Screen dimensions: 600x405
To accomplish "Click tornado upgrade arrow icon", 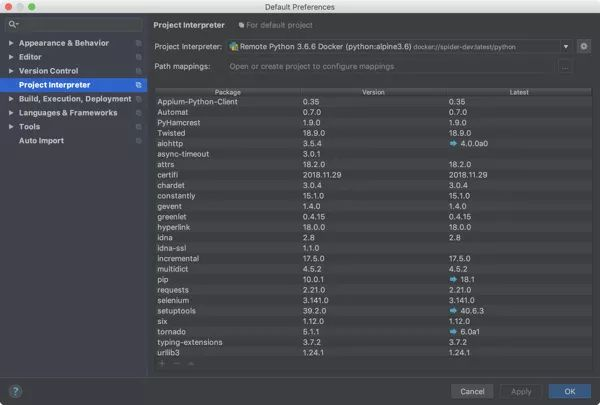I will [x=453, y=332].
